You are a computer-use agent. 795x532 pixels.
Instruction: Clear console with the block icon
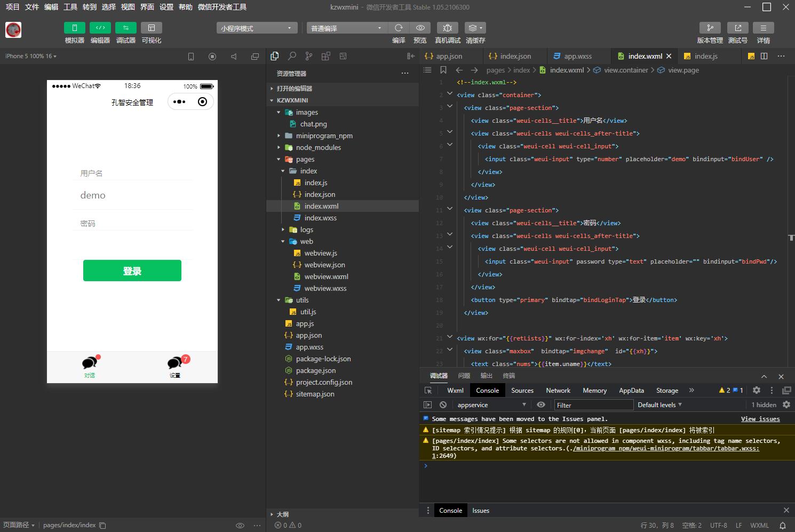[x=443, y=405]
